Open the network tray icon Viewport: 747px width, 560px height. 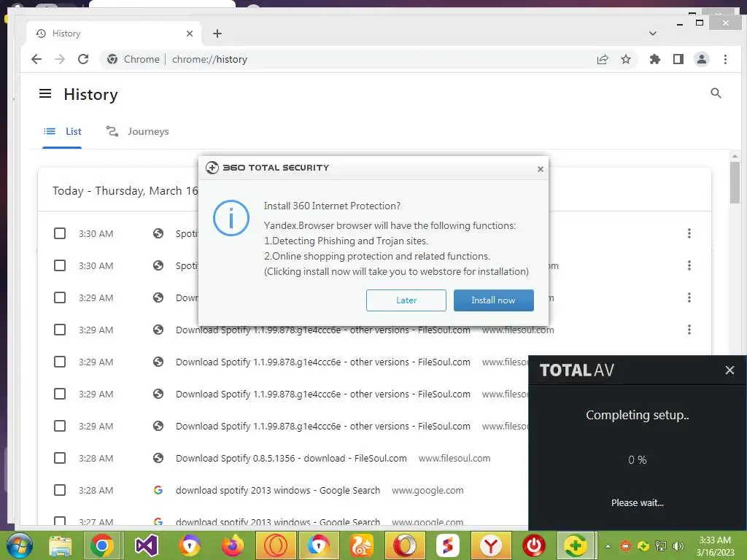pyautogui.click(x=661, y=545)
